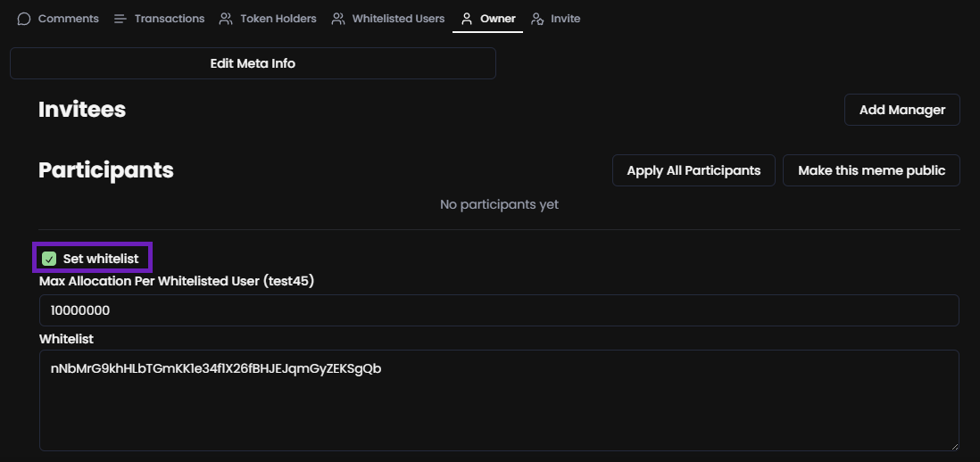Uncheck the Set whitelist checkbox

click(x=50, y=259)
